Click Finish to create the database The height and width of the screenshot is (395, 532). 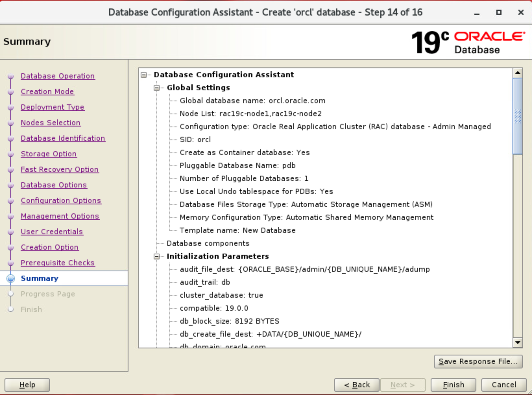[x=453, y=385]
